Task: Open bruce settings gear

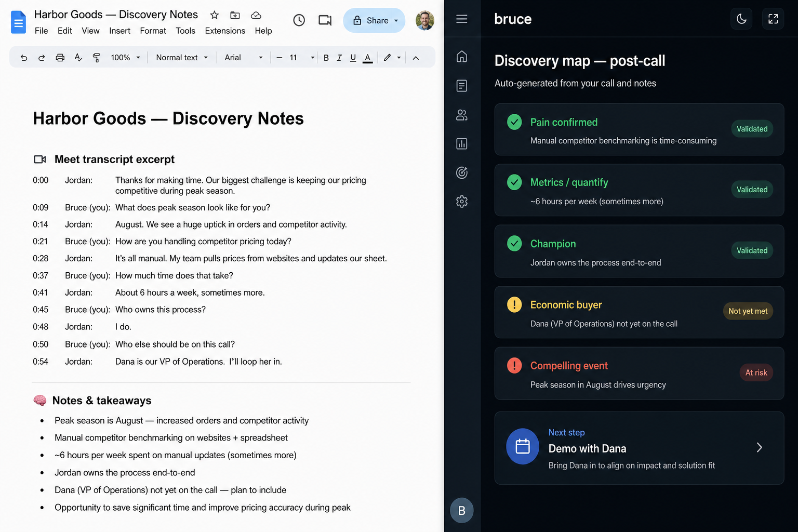Action: (462, 202)
